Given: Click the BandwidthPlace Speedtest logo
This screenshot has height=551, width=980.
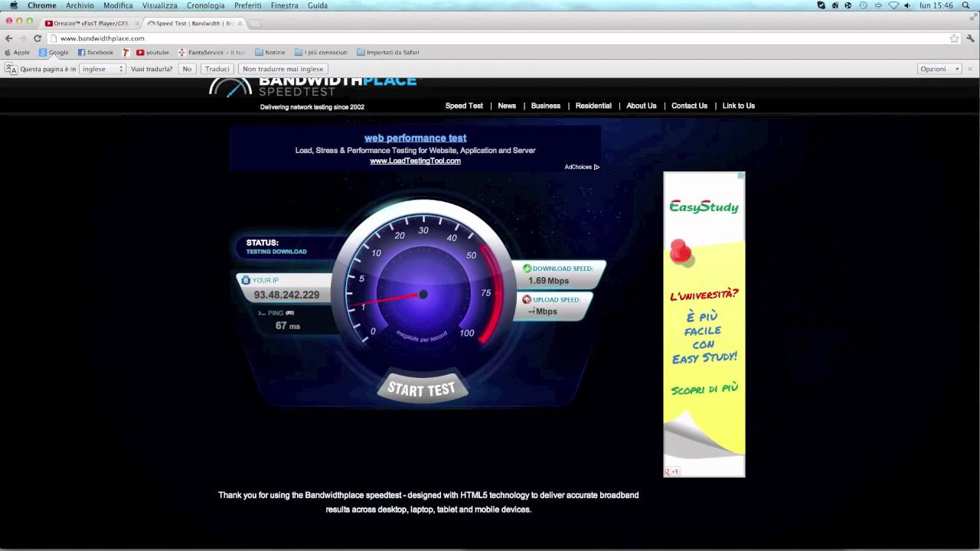Looking at the screenshot, I should click(x=314, y=86).
